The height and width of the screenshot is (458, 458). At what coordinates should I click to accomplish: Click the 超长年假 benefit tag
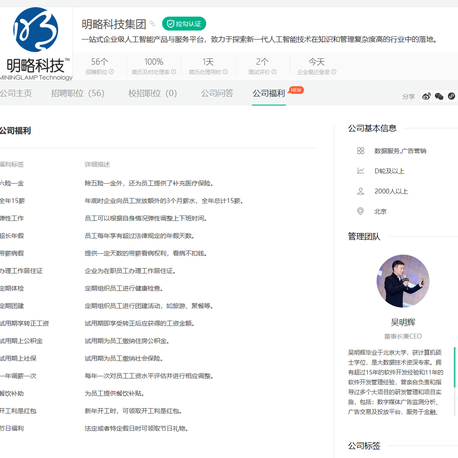tap(12, 236)
